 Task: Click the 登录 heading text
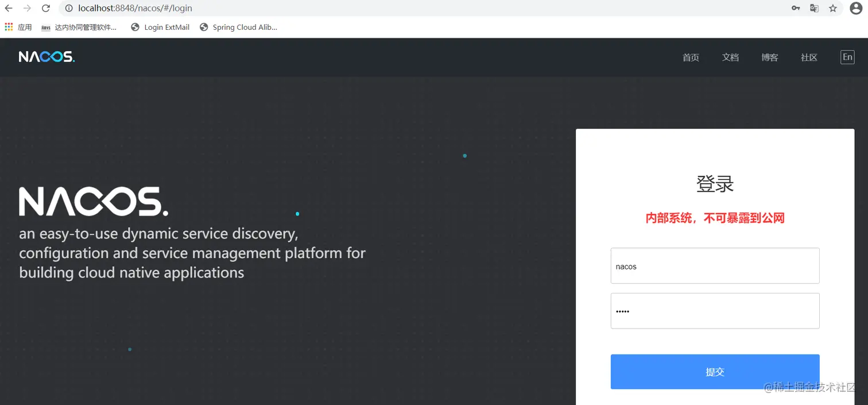[715, 184]
